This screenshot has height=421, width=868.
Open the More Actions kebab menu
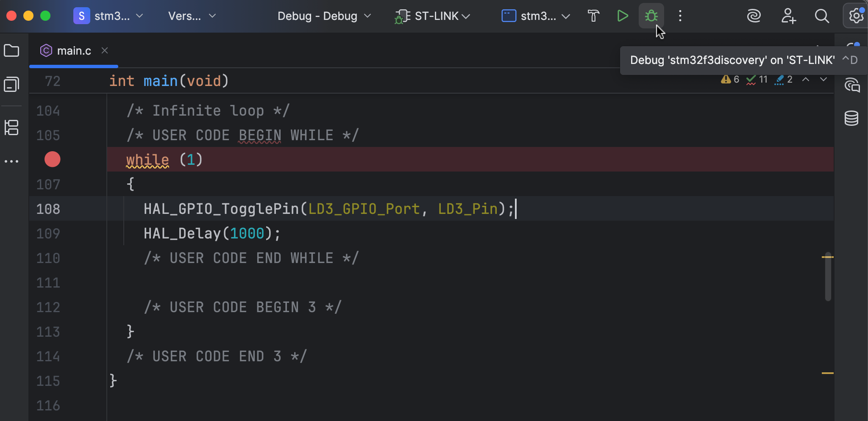click(679, 16)
